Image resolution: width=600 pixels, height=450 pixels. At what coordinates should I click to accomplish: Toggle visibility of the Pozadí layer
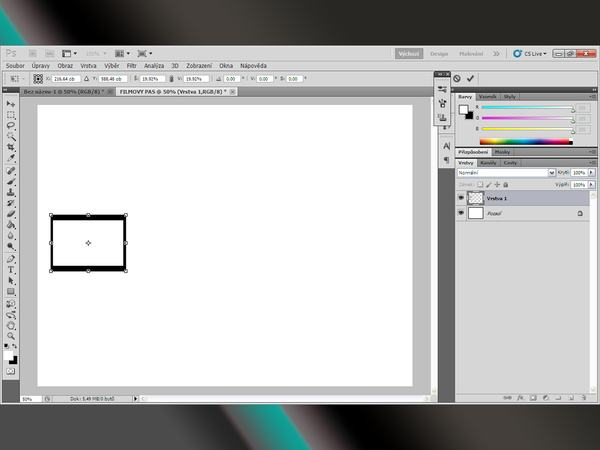tap(461, 213)
